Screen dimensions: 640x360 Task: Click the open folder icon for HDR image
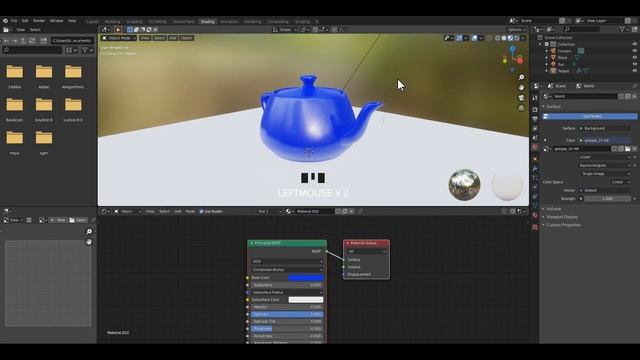[627, 149]
